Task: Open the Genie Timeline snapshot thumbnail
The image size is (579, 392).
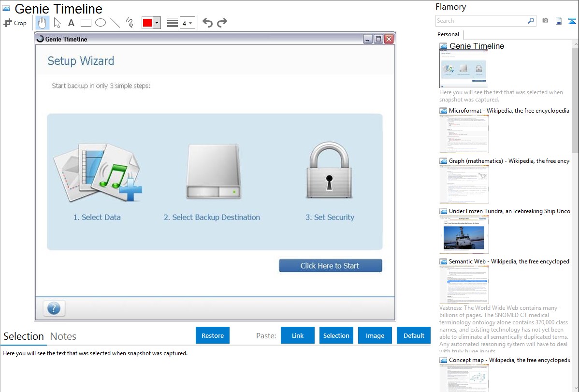Action: [x=463, y=69]
